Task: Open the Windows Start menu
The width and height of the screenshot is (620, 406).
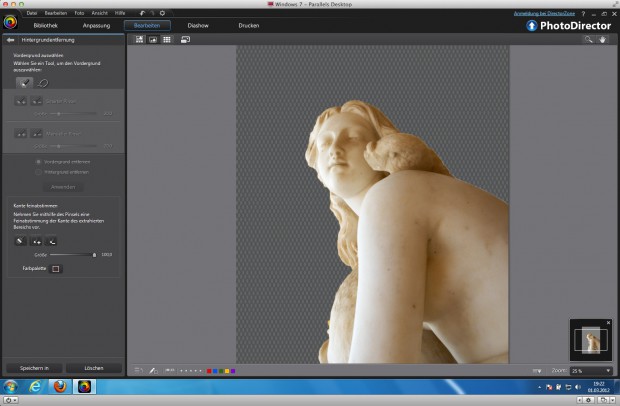Action: pyautogui.click(x=11, y=386)
